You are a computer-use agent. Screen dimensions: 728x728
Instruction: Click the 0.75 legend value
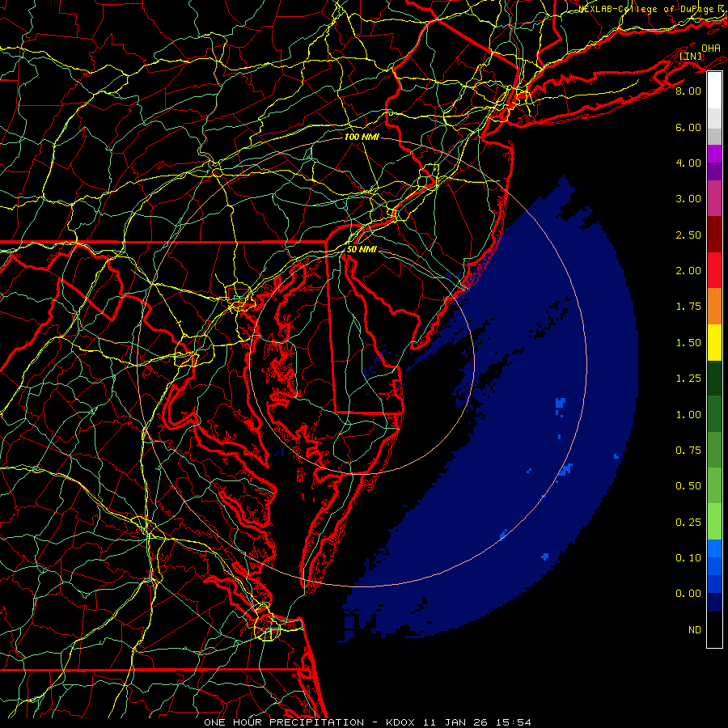coord(688,451)
